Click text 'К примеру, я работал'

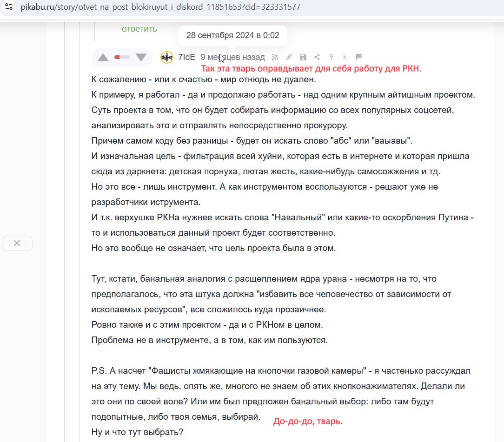coord(136,95)
